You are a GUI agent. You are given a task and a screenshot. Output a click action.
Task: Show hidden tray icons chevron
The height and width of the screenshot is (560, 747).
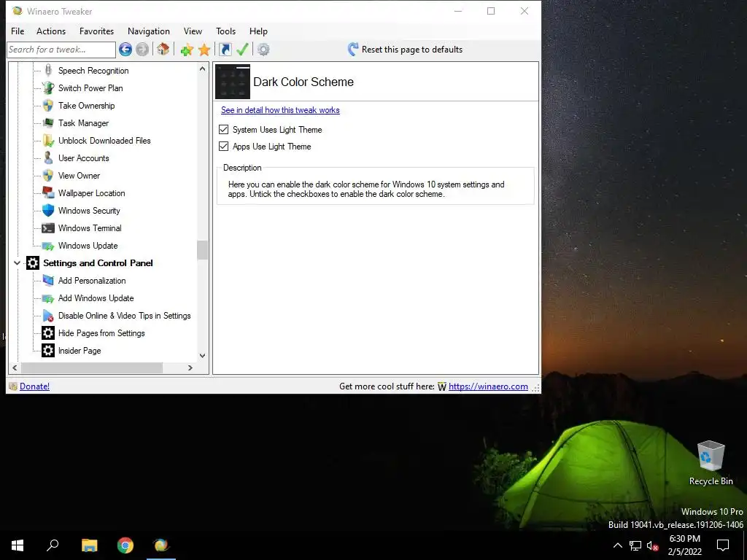pyautogui.click(x=617, y=545)
